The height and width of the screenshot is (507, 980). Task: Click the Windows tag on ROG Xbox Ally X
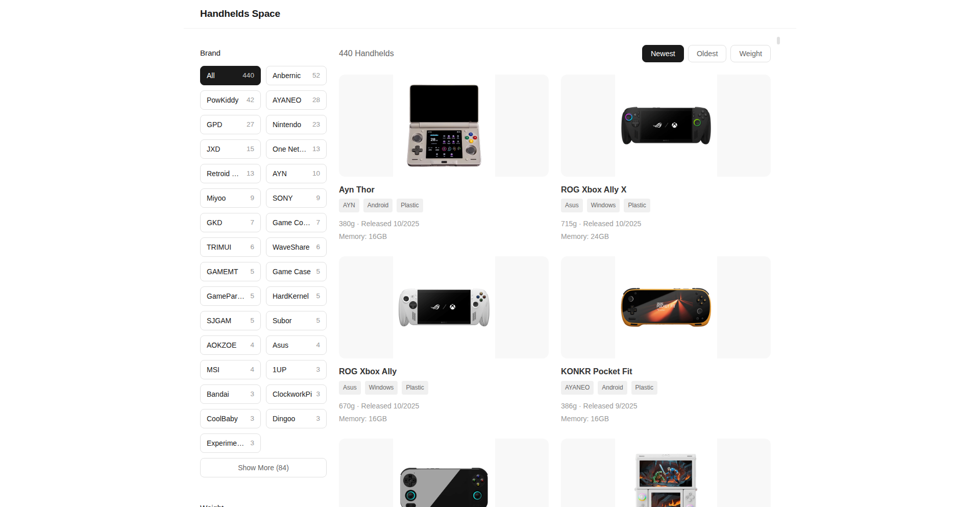[603, 205]
